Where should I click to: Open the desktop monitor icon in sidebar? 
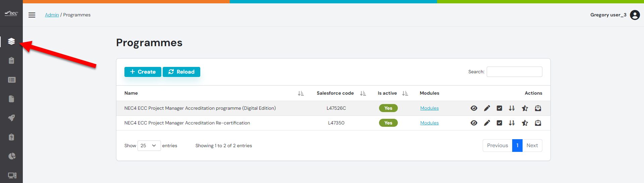[12, 175]
